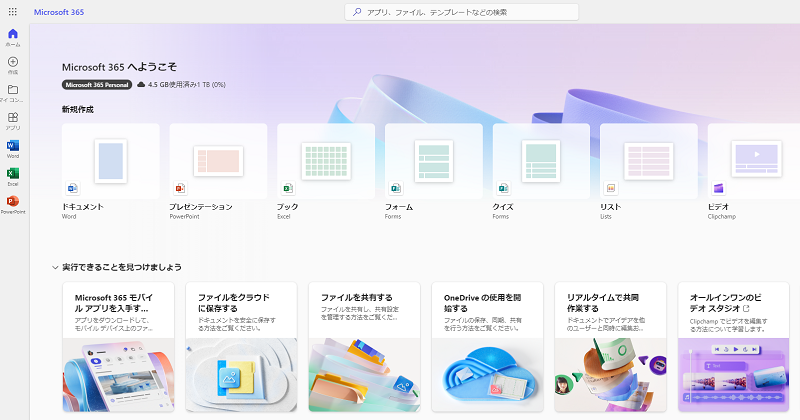Open OneDrive の使用を開始する card

[487, 347]
